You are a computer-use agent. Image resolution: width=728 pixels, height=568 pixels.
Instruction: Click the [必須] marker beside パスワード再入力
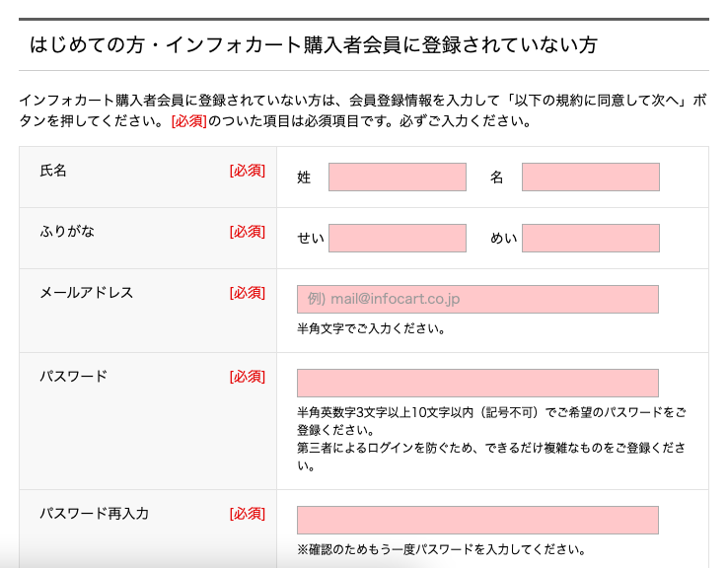coord(247,514)
